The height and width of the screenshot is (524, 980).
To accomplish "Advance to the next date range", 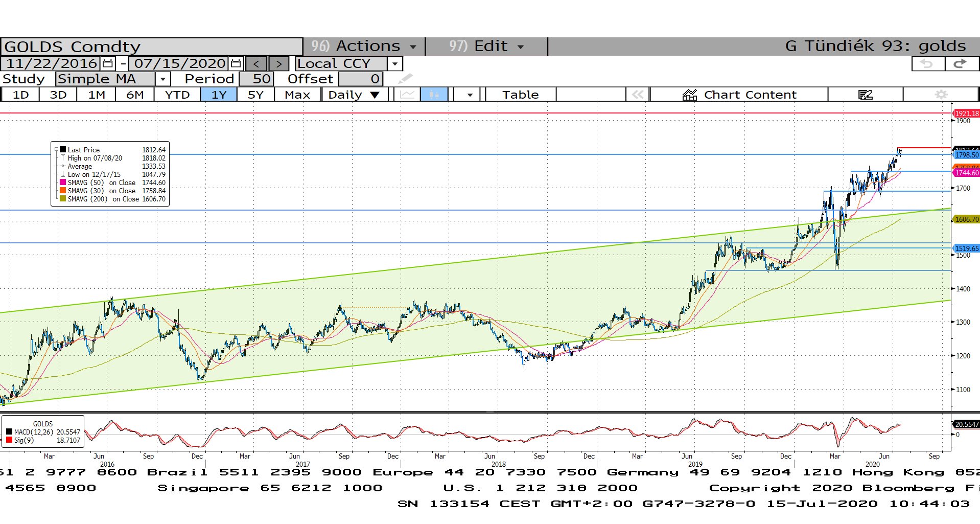I will 278,64.
